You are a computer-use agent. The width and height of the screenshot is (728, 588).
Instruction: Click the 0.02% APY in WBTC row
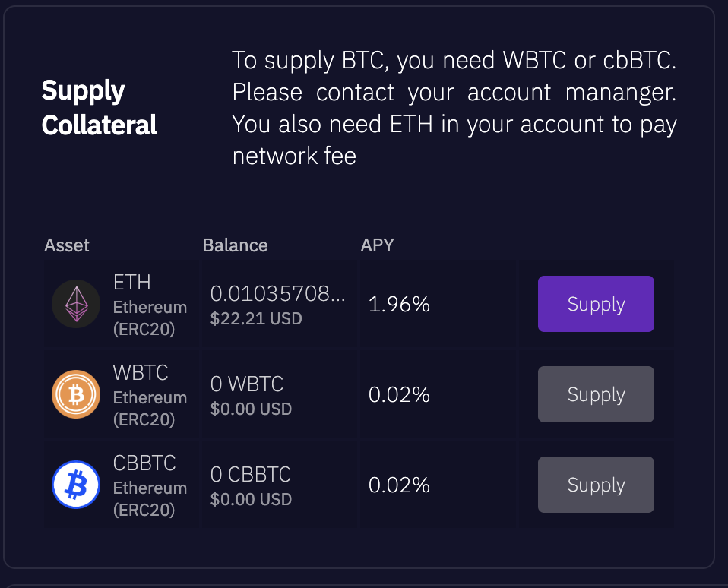[x=399, y=394]
